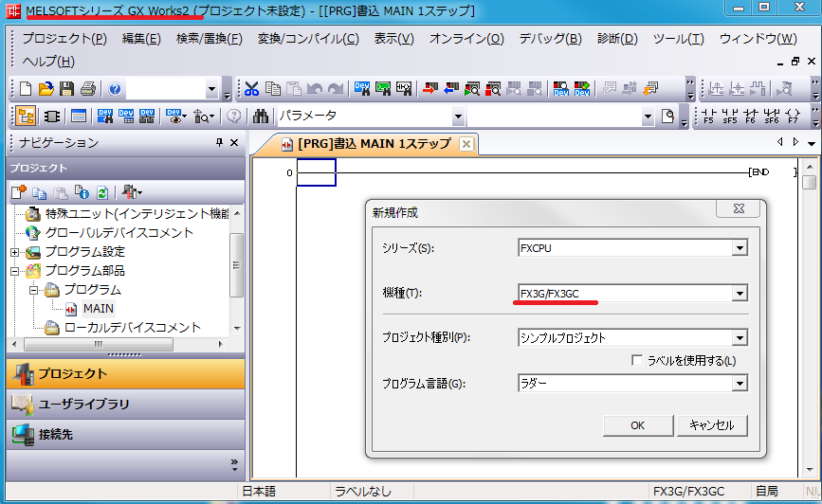Insert closed branch sF6 ladder symbol

[x=772, y=116]
